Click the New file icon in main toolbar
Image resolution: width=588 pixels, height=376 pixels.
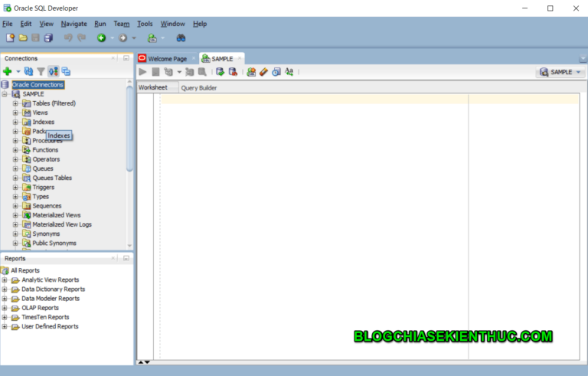tap(10, 38)
